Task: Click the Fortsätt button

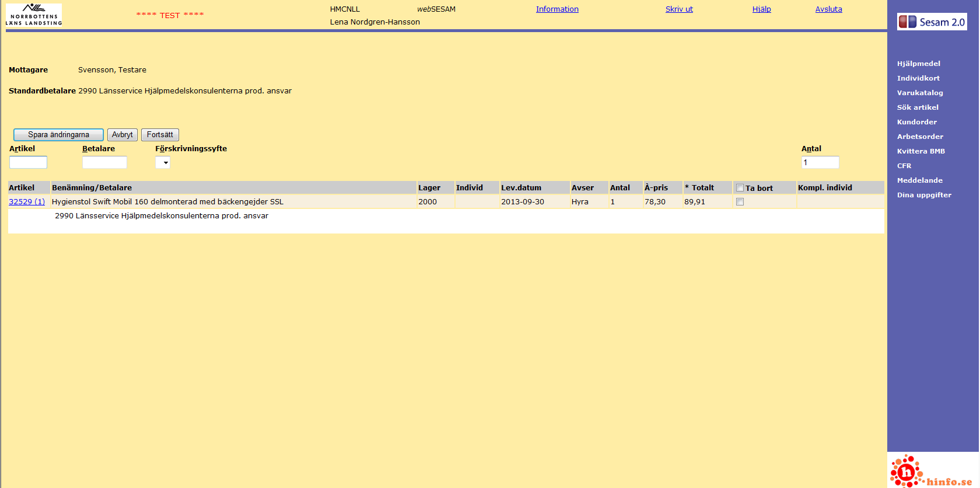Action: coord(160,135)
